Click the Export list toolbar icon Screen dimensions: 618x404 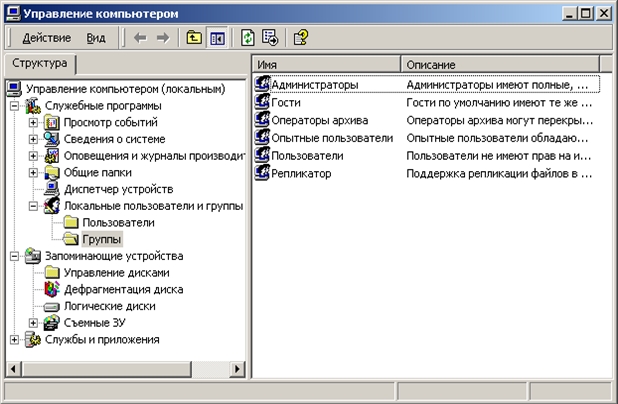(x=270, y=37)
